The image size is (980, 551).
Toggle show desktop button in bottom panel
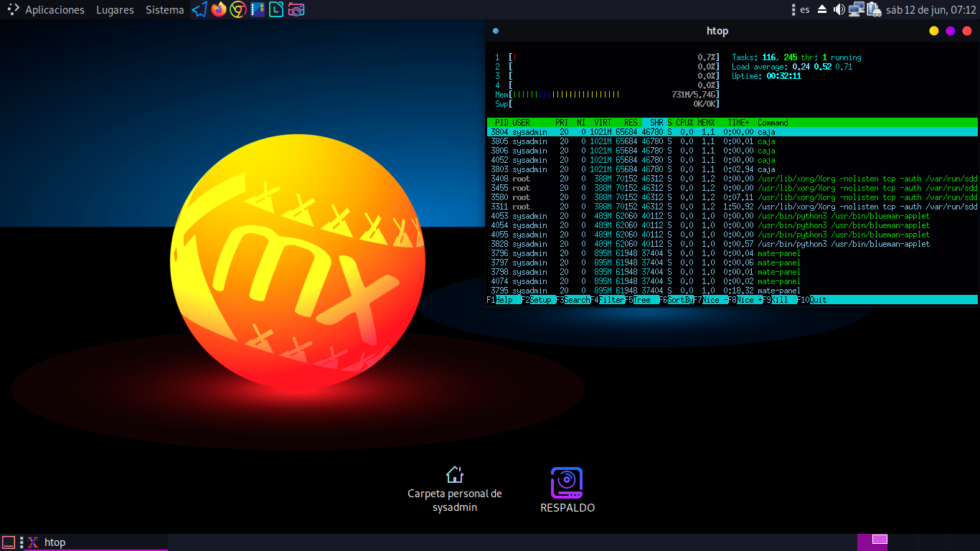(9, 542)
